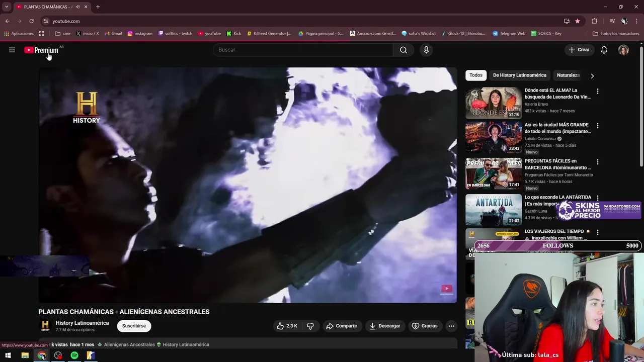Open Dónde está EL ALMA thumbnail

494,103
